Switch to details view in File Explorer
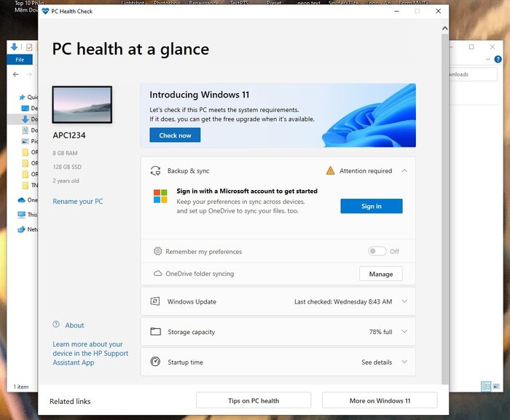 coord(486,387)
